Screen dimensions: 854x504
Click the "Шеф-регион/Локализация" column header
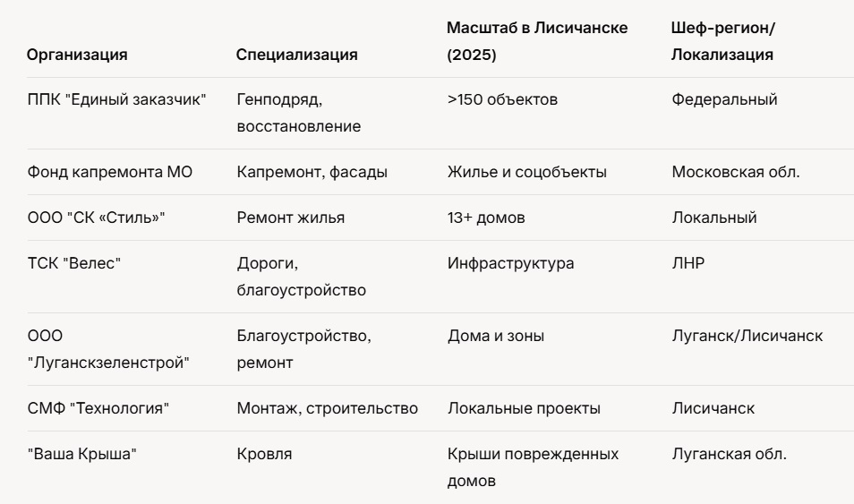(x=723, y=41)
